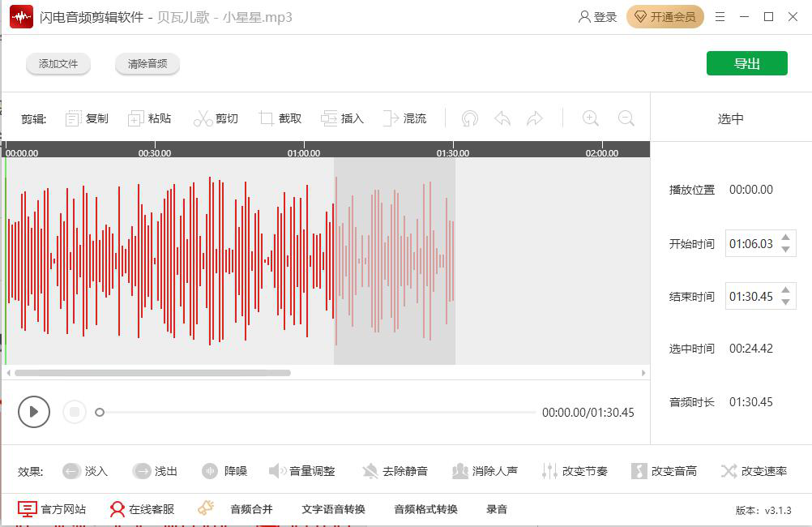Decrease end time with down arrow
The image size is (812, 527).
[785, 302]
